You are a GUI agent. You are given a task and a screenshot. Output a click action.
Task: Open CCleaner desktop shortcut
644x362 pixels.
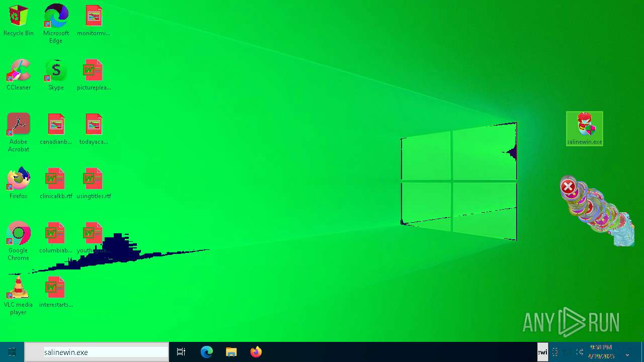(x=19, y=74)
